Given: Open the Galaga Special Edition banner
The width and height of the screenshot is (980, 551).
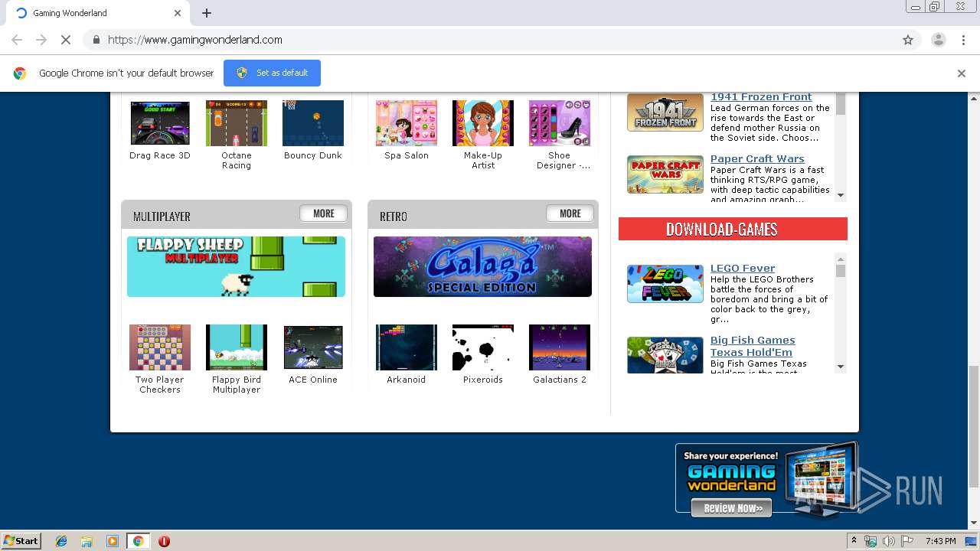Looking at the screenshot, I should (482, 266).
